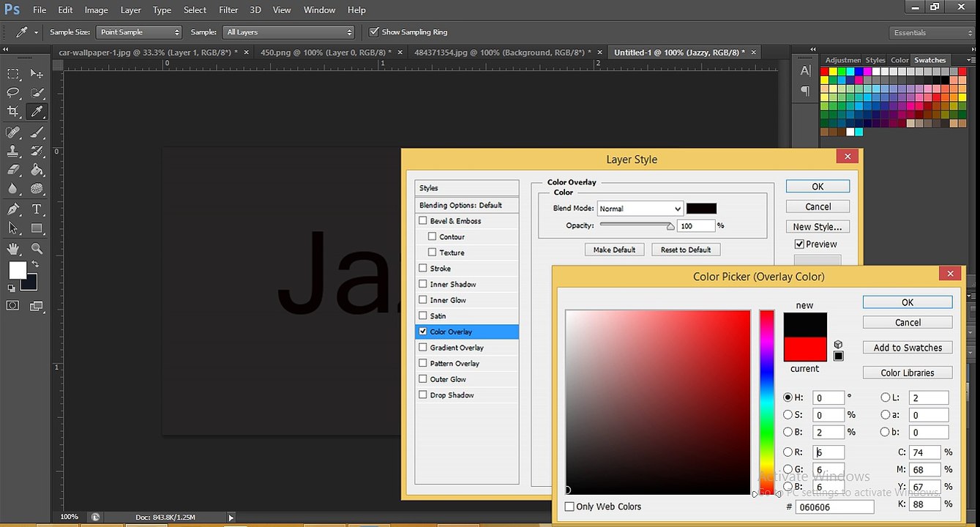Viewport: 980px width, 527px height.
Task: Select the L lightness radio button
Action: click(x=886, y=397)
